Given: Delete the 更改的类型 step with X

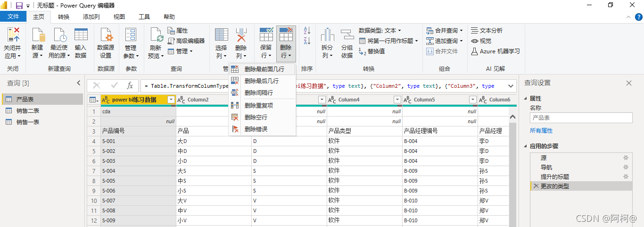Looking at the screenshot, I should click(x=536, y=186).
